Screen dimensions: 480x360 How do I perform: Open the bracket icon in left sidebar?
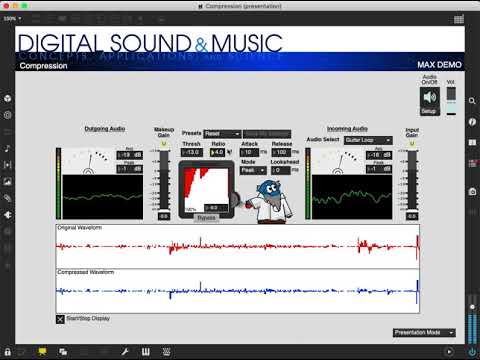[x=7, y=165]
